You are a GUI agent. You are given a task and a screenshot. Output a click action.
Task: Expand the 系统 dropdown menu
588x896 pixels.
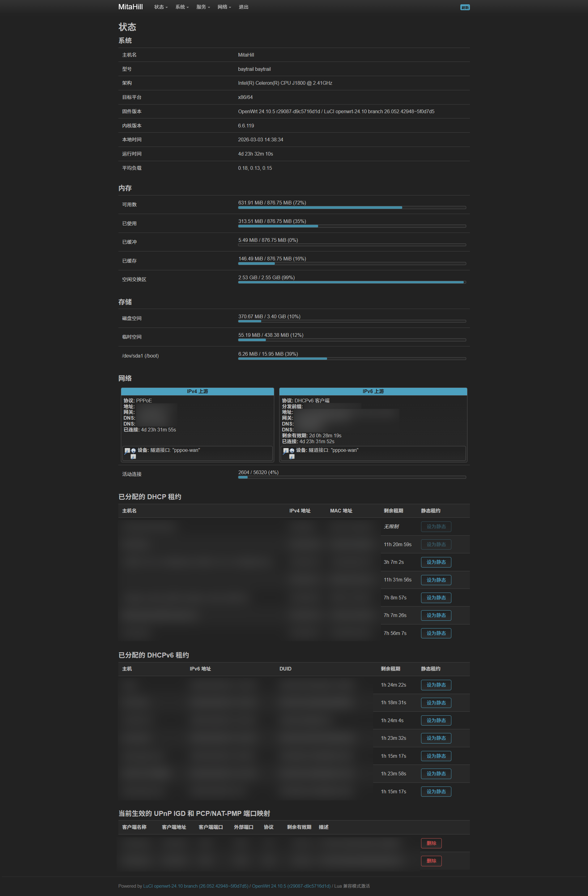coord(182,7)
